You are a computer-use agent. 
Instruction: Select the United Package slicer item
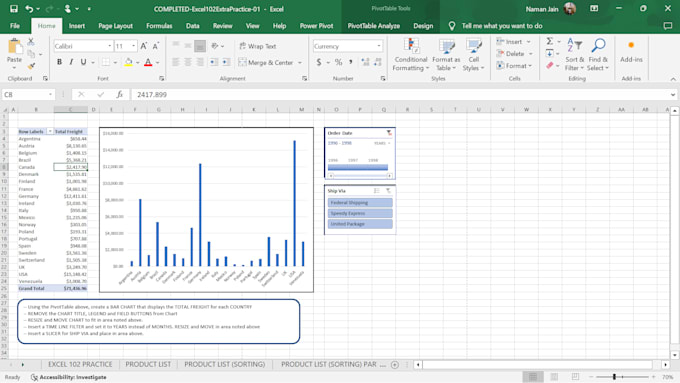[360, 224]
